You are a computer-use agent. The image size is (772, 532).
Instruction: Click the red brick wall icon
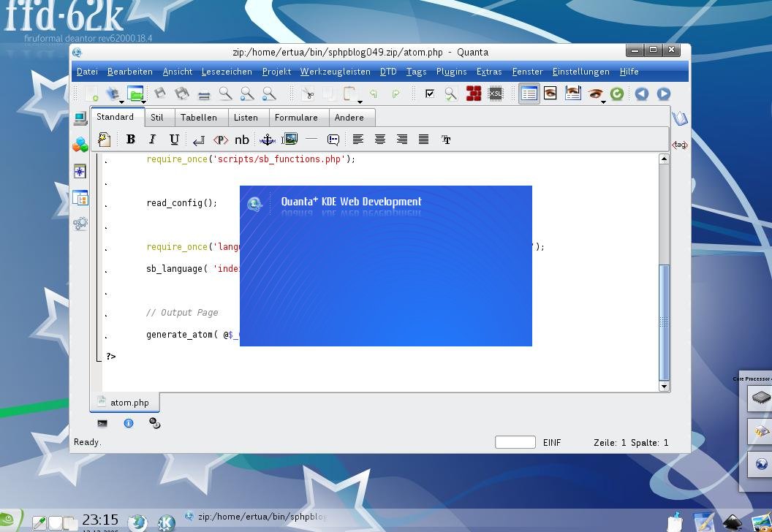pyautogui.click(x=474, y=94)
